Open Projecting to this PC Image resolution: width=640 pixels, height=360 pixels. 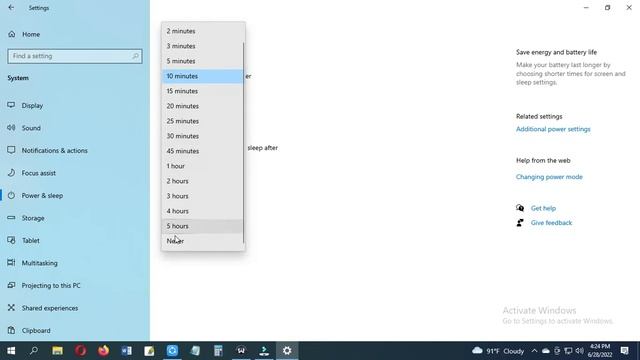(x=51, y=285)
